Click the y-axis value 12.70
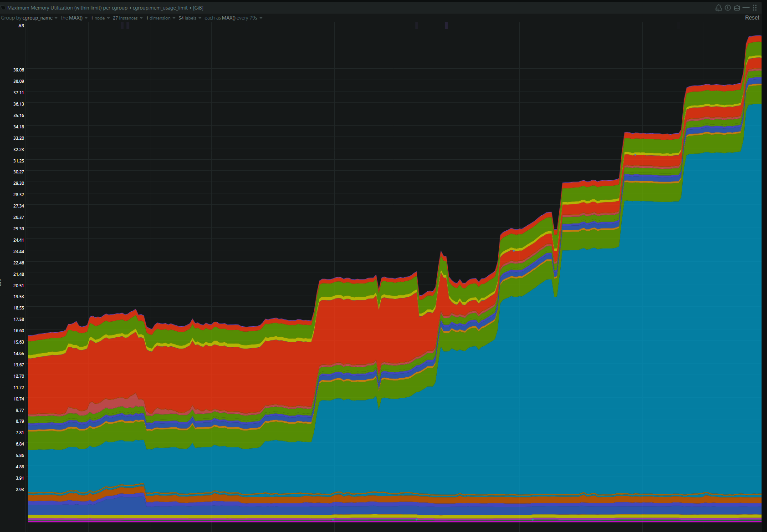 [19, 376]
